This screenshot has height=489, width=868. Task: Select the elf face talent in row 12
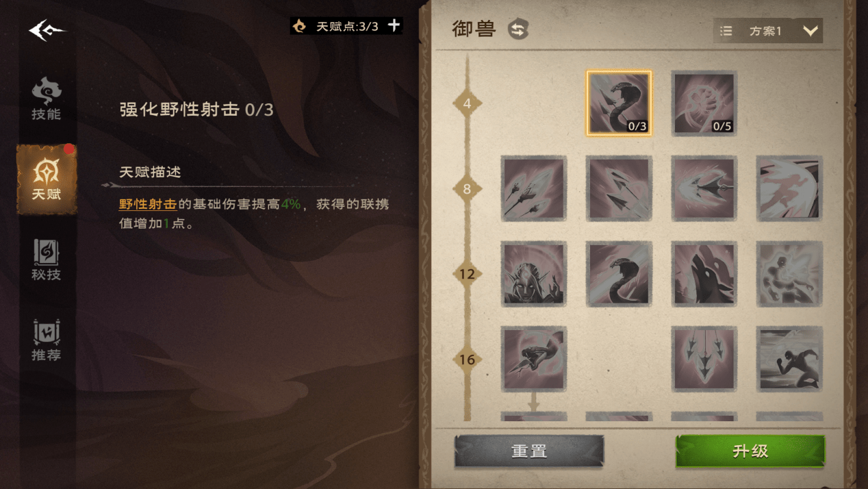534,273
